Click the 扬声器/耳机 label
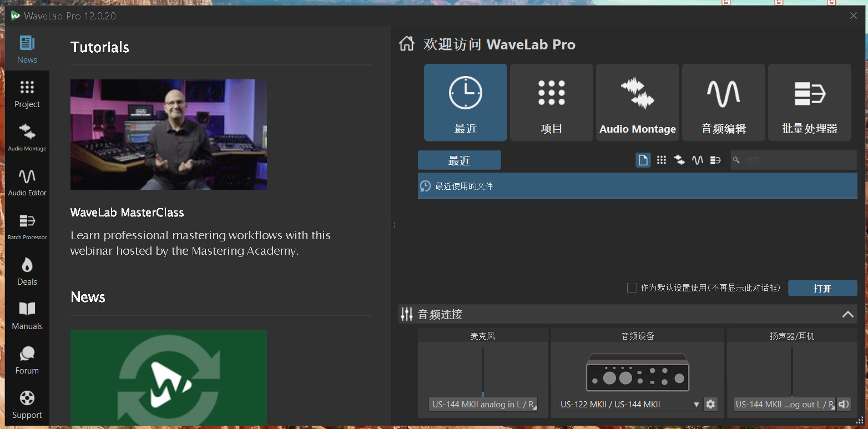This screenshot has height=429, width=868. point(792,336)
